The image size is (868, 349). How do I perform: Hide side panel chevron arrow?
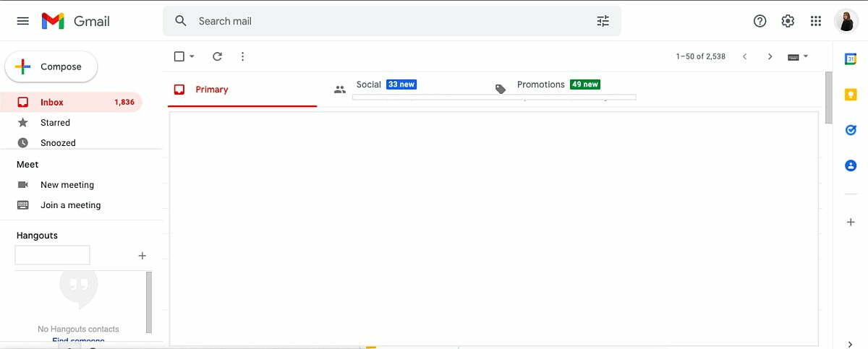[x=850, y=343]
